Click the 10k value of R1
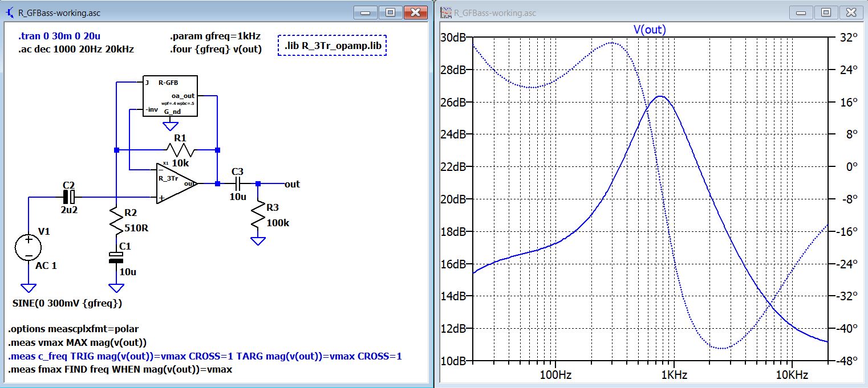 [x=181, y=163]
